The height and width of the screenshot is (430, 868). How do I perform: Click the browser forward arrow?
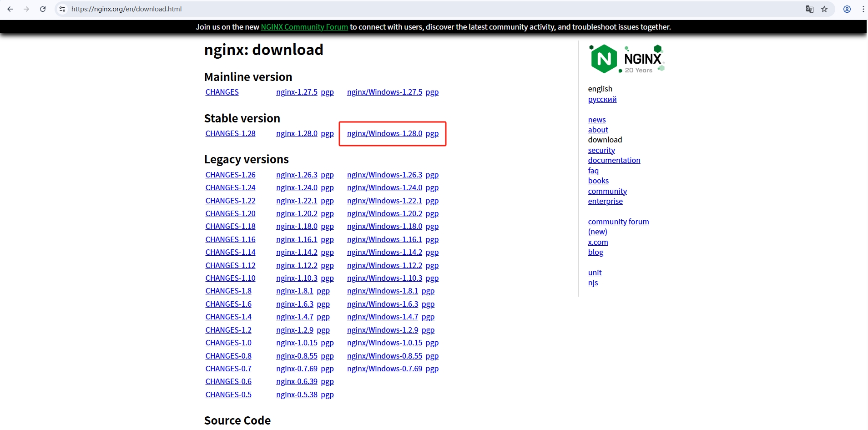coord(26,9)
